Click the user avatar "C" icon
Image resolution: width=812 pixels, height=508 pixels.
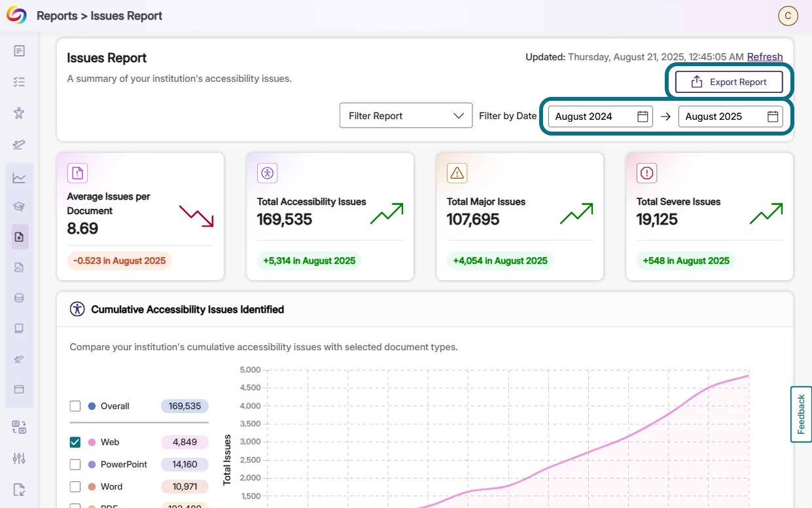click(x=788, y=16)
